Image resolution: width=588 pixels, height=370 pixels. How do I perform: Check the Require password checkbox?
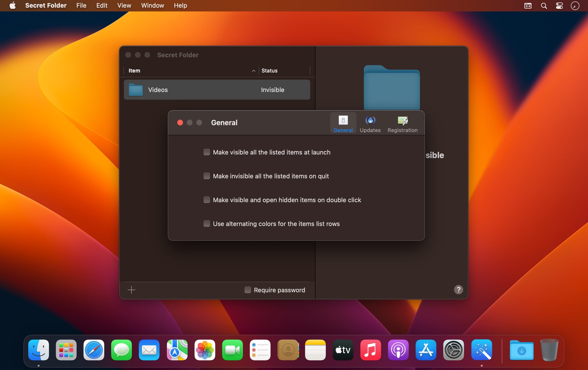click(248, 290)
